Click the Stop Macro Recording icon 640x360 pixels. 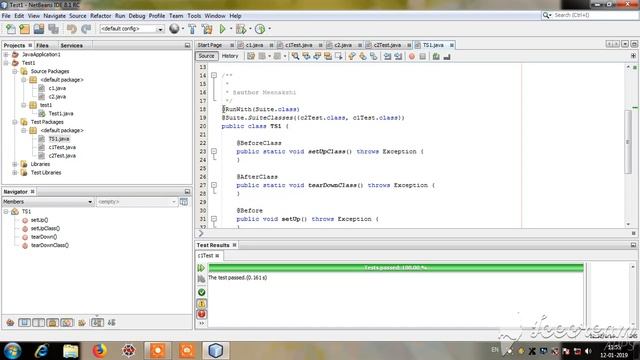click(422, 56)
